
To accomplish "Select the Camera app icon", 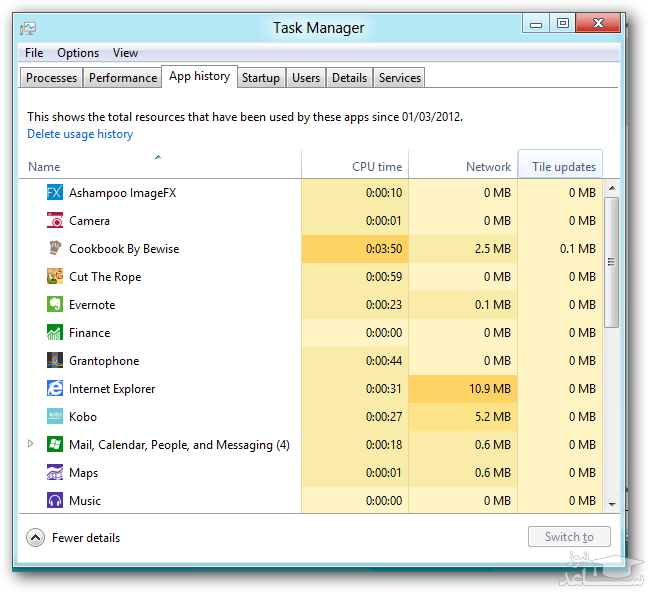I will point(55,221).
